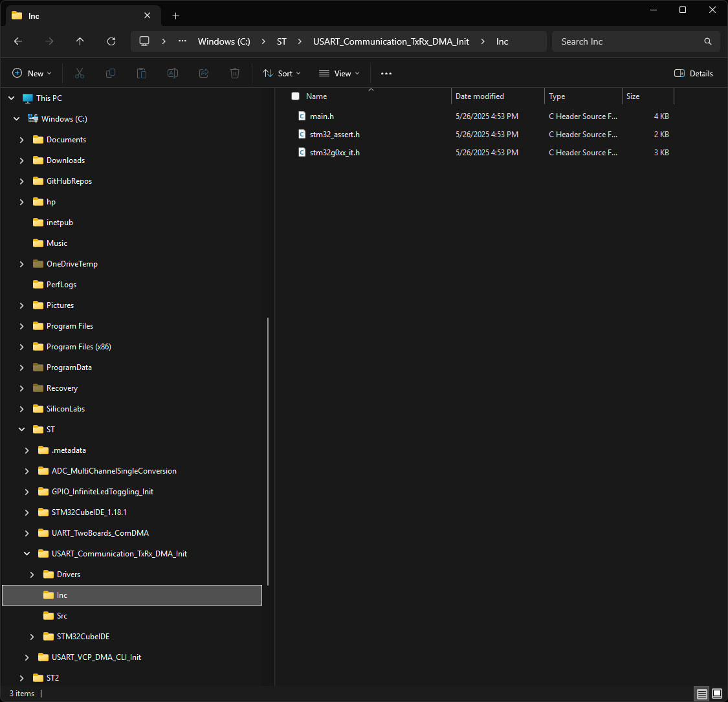The width and height of the screenshot is (728, 702).
Task: Switch to details view using the status bar toggle
Action: pos(701,693)
